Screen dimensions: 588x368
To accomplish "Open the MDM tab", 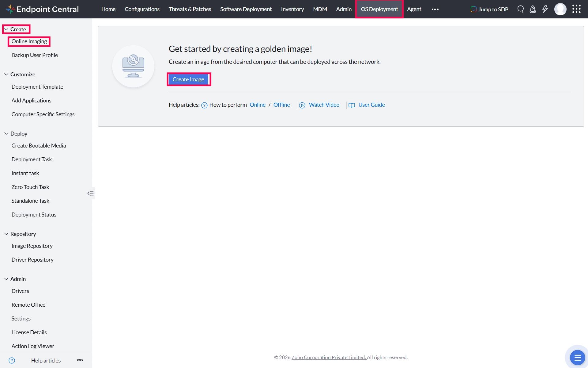I will click(320, 9).
